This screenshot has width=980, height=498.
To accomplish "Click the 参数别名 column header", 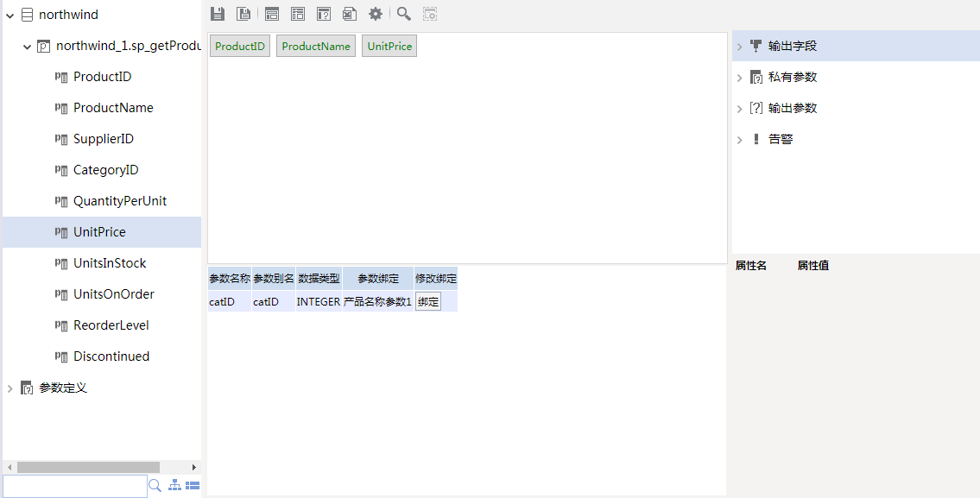I will tap(274, 279).
